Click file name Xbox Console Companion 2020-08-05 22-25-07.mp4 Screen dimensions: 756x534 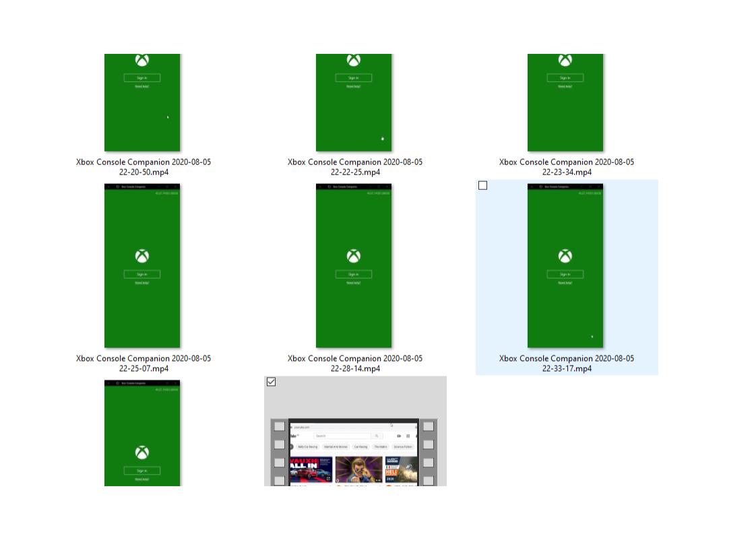tap(144, 364)
